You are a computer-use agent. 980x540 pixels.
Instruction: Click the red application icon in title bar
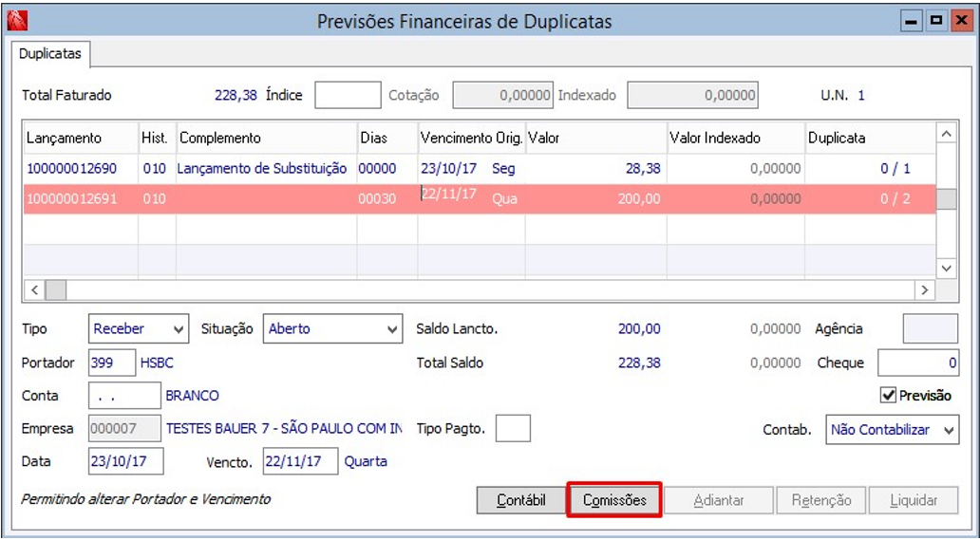(x=17, y=22)
